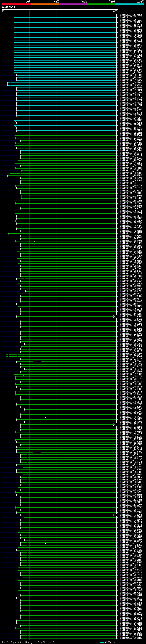The height and width of the screenshot is (644, 146).
Task: Open hit UniRef100_C6T920
Action: tap(131, 20)
